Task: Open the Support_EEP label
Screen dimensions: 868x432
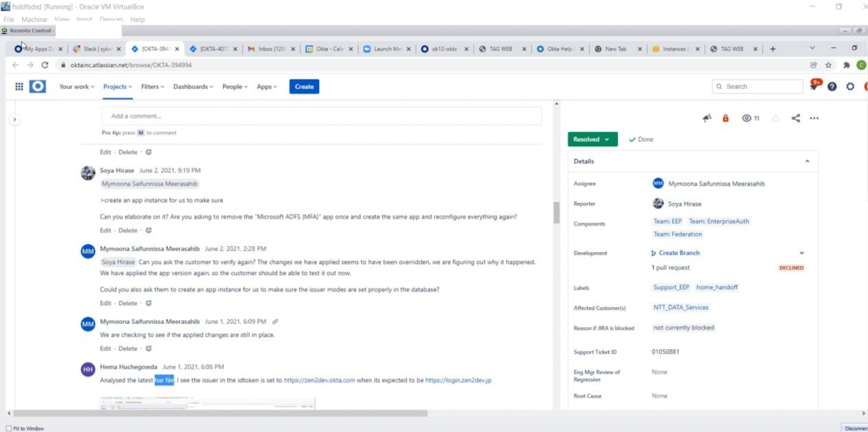Action: point(671,287)
